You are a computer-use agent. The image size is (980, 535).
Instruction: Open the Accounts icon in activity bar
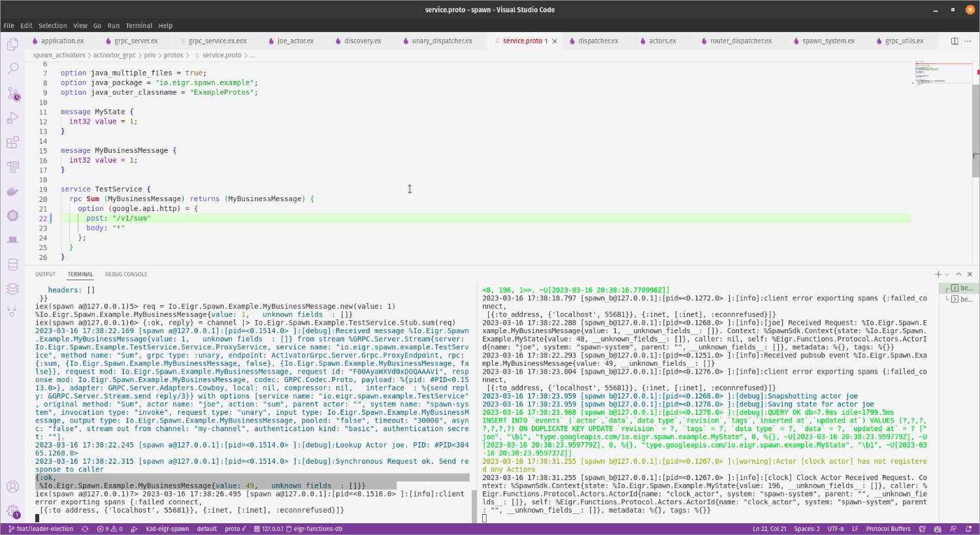[x=12, y=487]
